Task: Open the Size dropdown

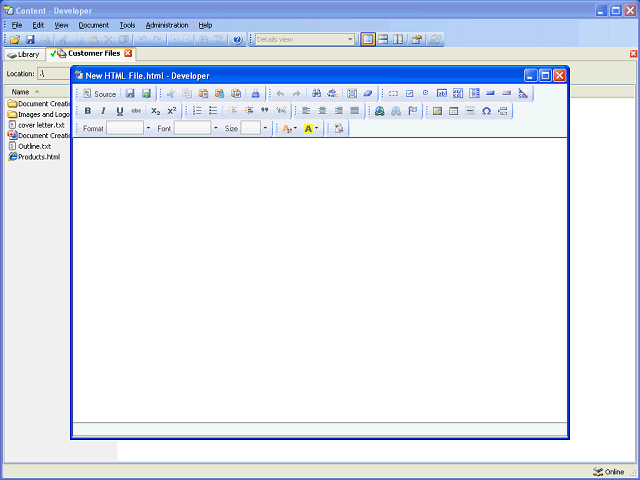Action: 265,128
